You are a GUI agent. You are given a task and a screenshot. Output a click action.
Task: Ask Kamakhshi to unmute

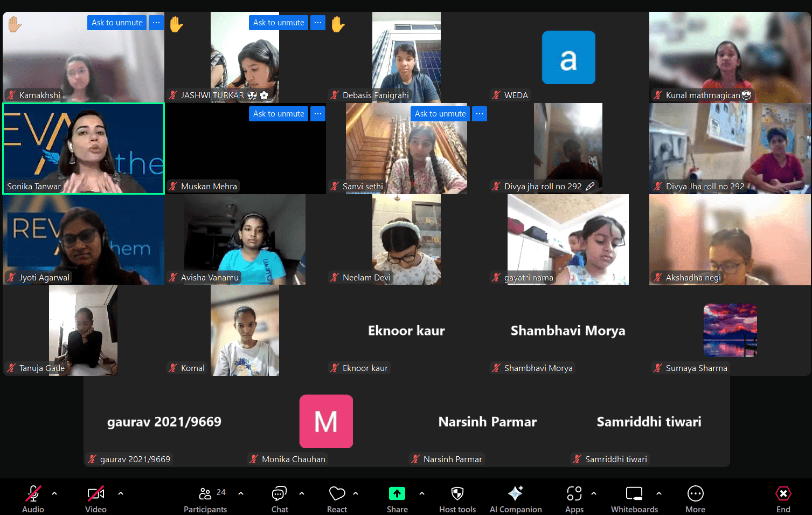tap(117, 23)
